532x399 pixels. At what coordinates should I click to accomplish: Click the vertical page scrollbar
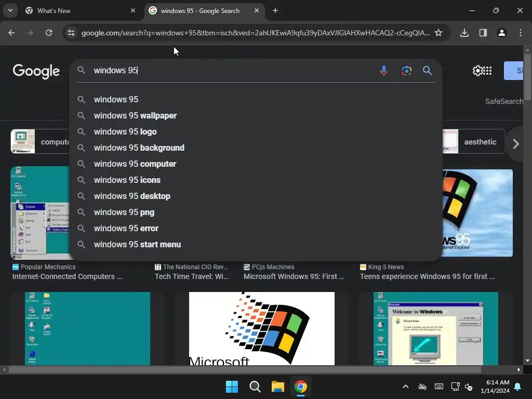click(x=528, y=77)
